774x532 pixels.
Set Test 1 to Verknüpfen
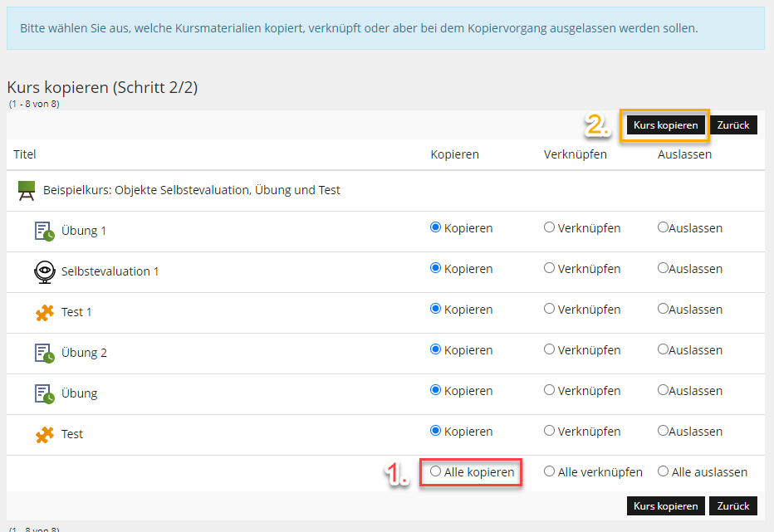tap(549, 309)
